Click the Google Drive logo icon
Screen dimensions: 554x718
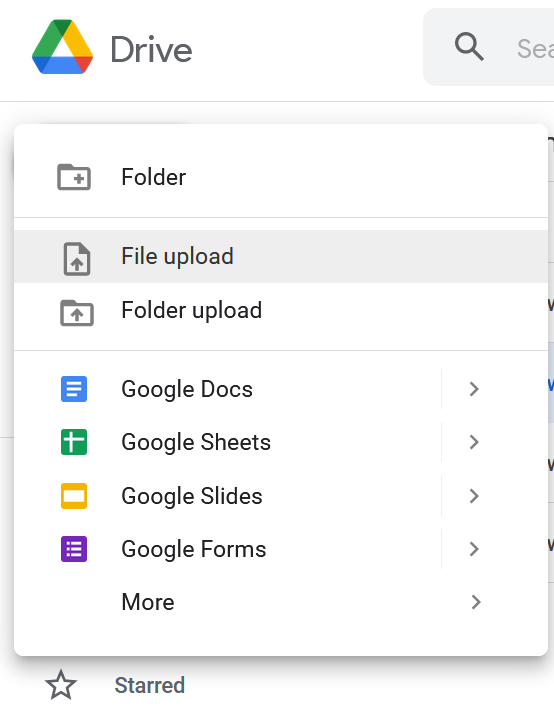pos(62,47)
